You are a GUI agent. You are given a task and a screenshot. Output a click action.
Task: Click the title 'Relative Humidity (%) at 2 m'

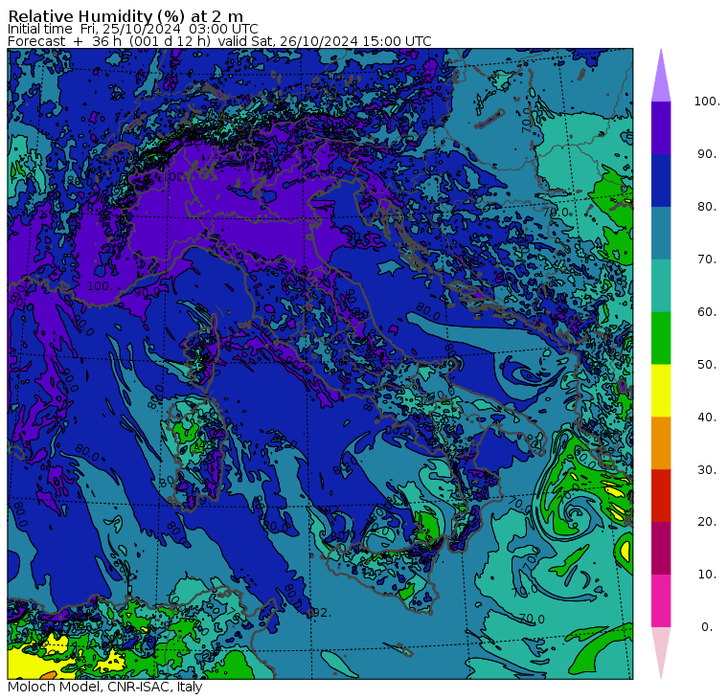[125, 16]
